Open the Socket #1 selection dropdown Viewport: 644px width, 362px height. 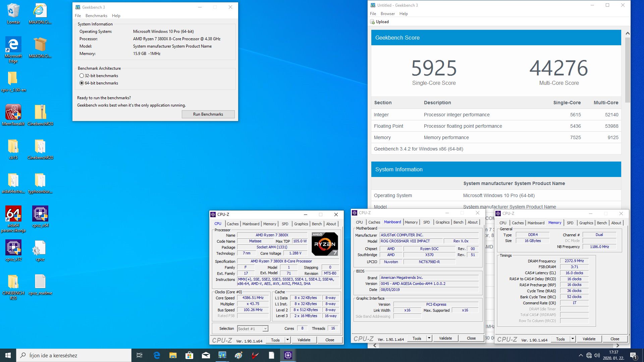(253, 329)
